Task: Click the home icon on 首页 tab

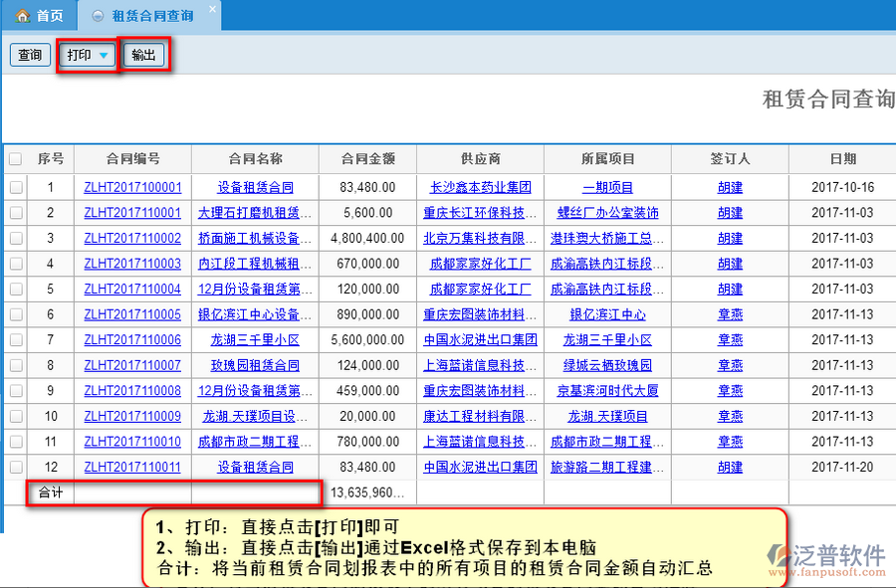Action: pyautogui.click(x=21, y=16)
